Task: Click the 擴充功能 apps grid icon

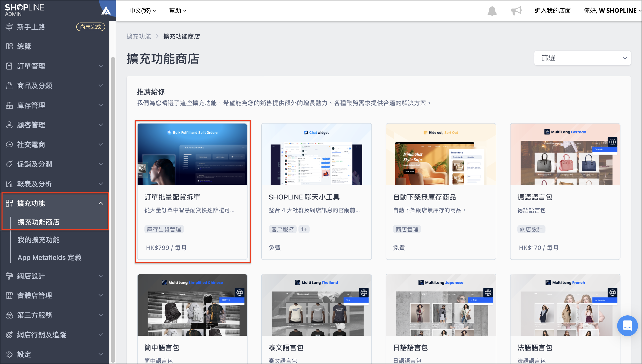Action: (9, 203)
